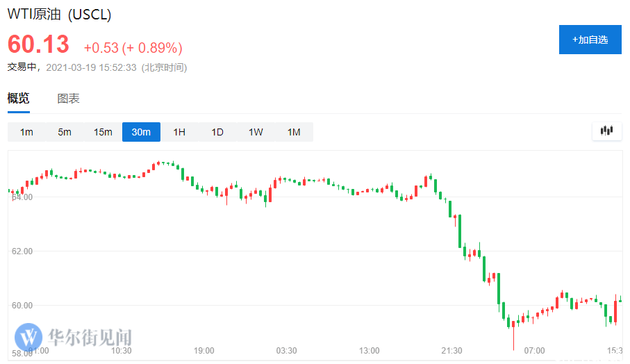Select the 15m interval
This screenshot has height=364, width=630.
coord(103,132)
